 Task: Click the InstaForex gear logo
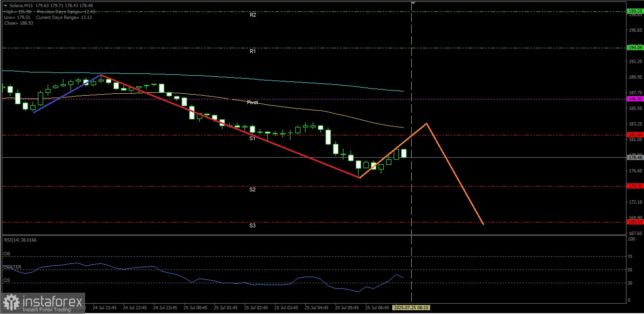[11, 303]
